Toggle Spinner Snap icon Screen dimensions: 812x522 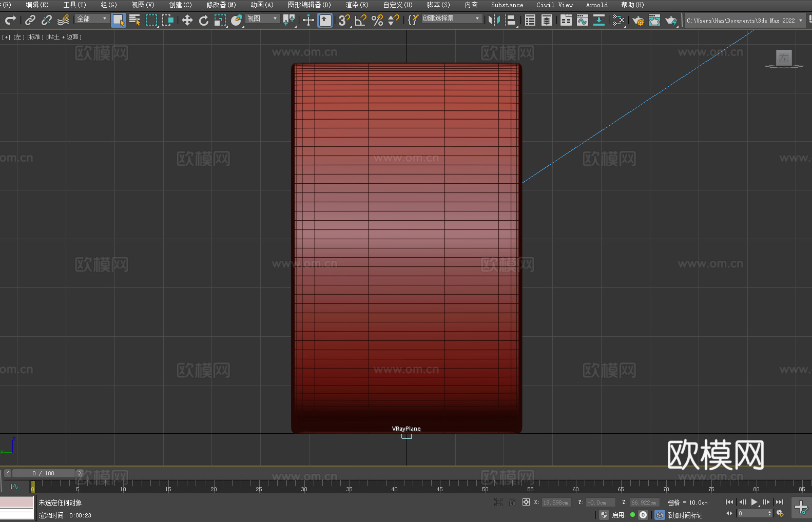click(x=394, y=20)
